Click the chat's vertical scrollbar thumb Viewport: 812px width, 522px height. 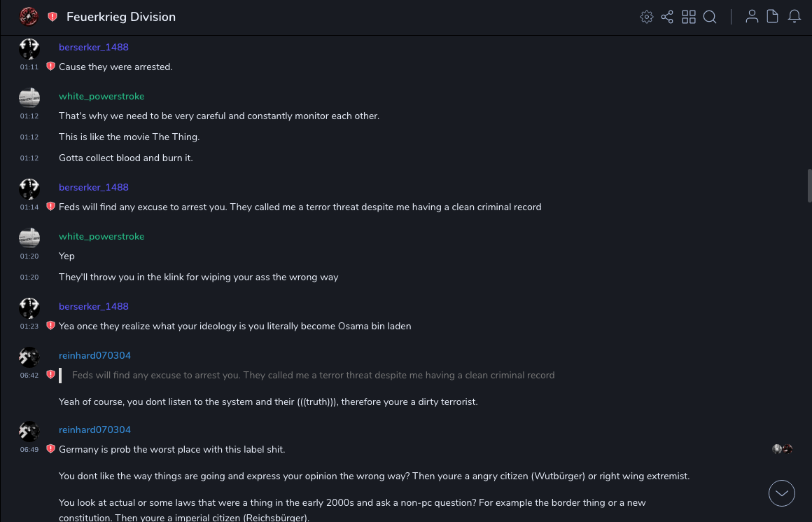tap(809, 185)
